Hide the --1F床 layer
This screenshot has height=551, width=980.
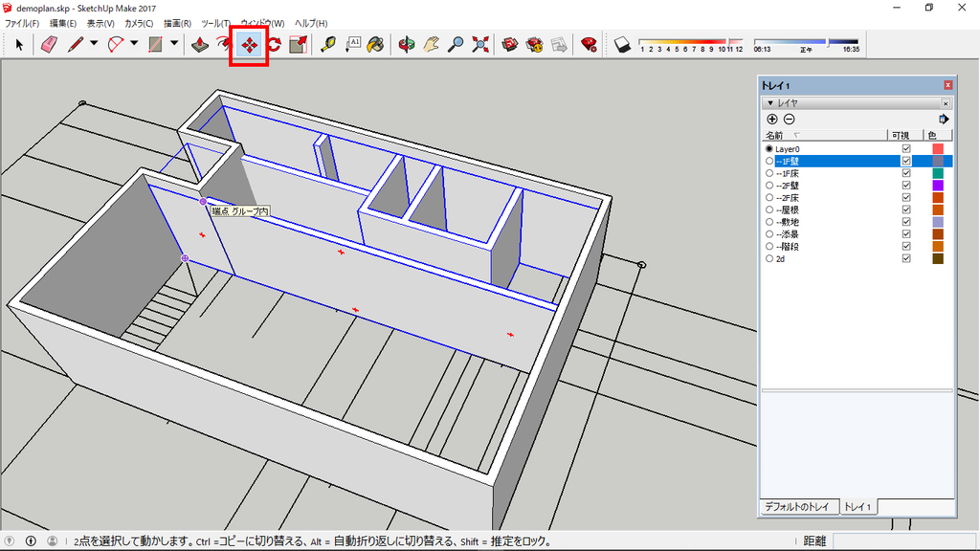click(906, 173)
